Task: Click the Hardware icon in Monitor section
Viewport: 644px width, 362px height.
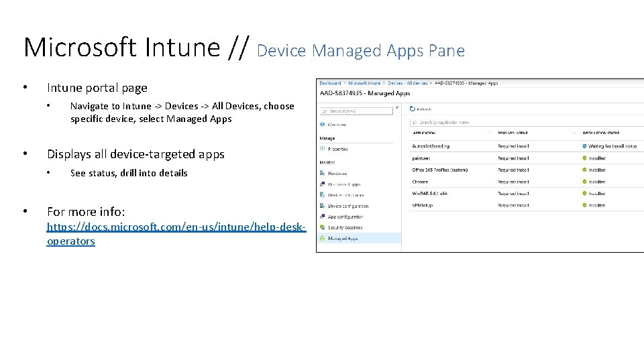Action: tap(323, 173)
